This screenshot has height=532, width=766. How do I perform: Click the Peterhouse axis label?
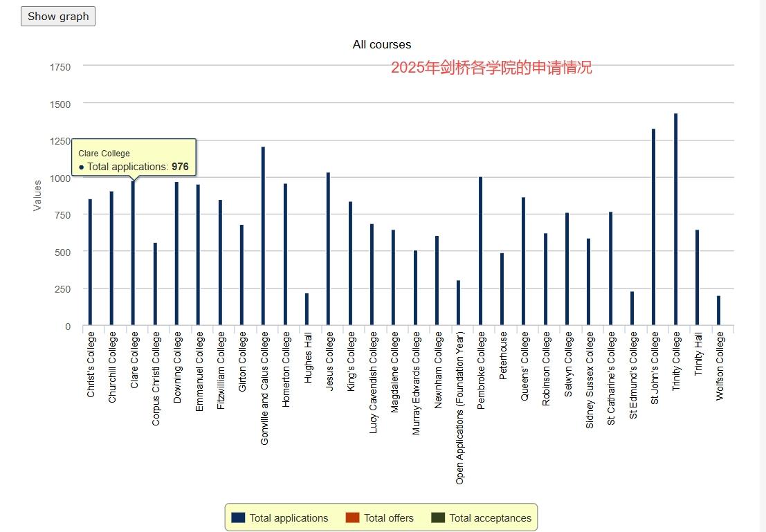tap(503, 356)
